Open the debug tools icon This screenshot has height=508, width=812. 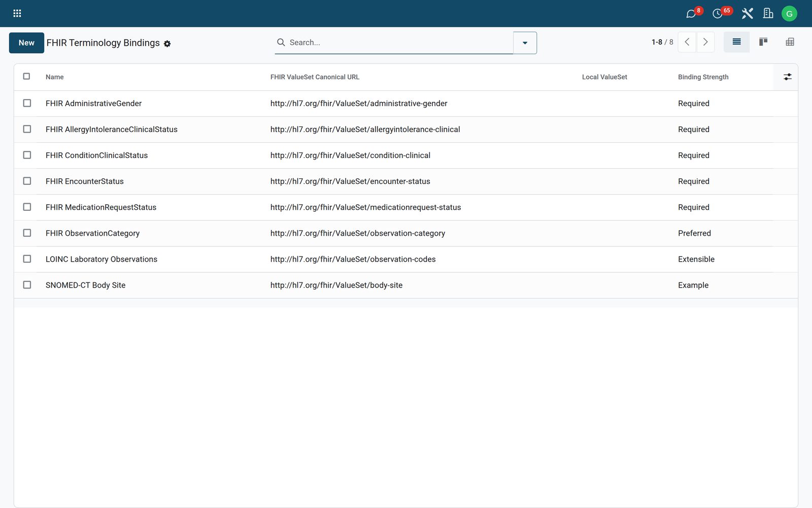pos(747,14)
